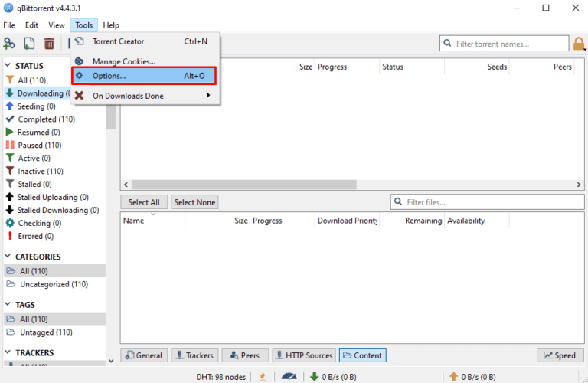Click the Filter files input field
588x383 pixels.
click(487, 201)
